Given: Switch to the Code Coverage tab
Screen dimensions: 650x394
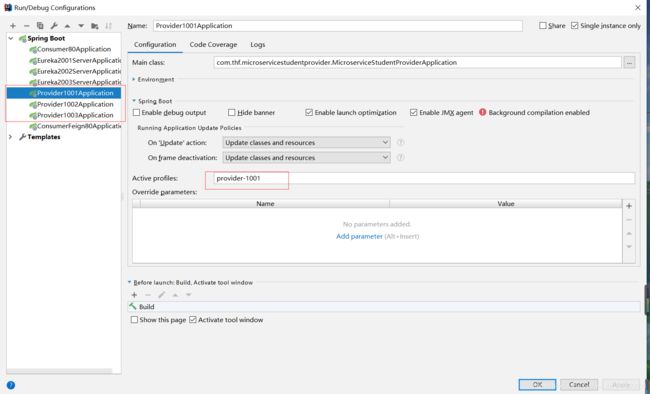Looking at the screenshot, I should coord(213,44).
